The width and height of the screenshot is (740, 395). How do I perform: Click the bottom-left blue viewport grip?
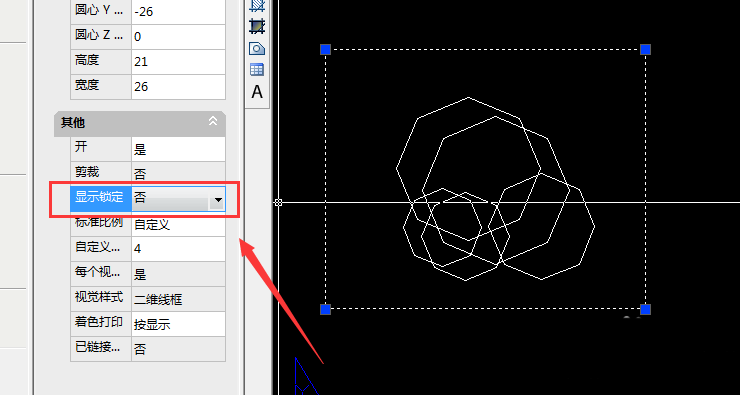[x=325, y=309]
